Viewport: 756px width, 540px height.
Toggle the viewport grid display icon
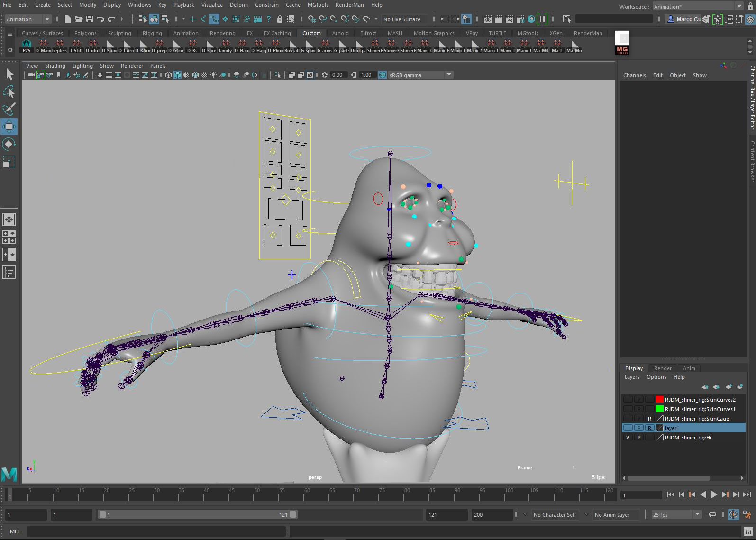point(100,75)
